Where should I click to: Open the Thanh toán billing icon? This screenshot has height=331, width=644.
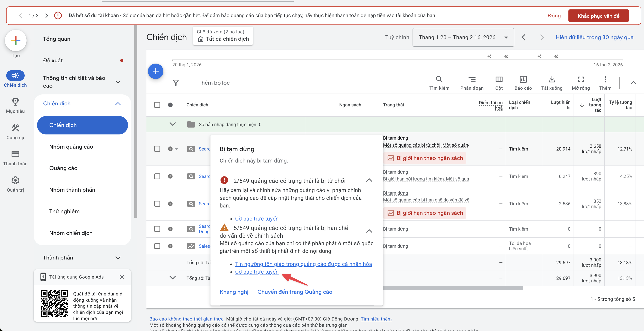click(x=15, y=154)
